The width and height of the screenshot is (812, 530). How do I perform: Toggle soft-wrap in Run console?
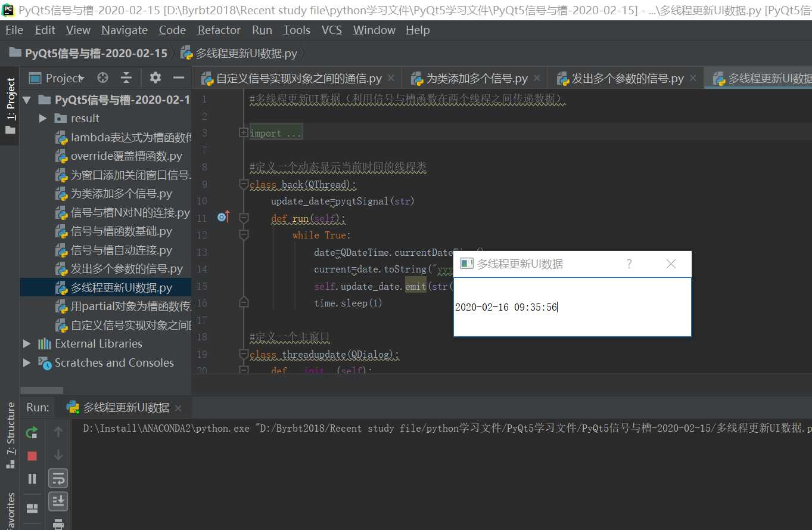tap(58, 478)
